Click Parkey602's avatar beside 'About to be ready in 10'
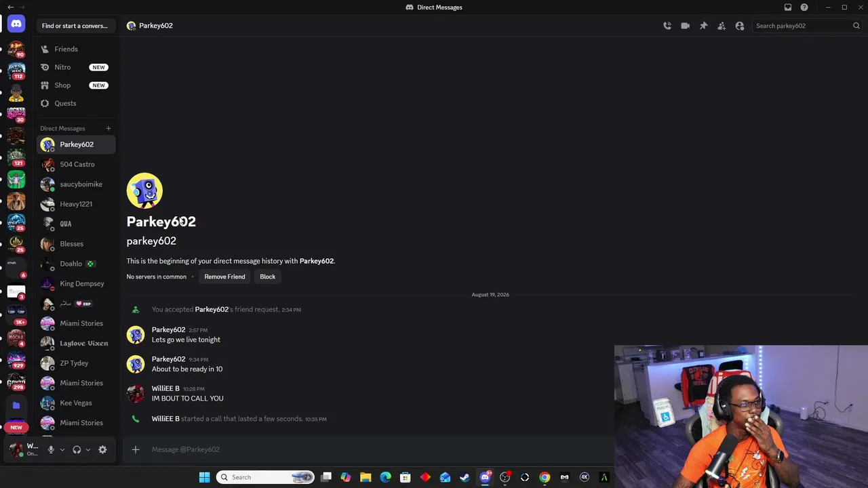The width and height of the screenshot is (868, 488). pos(136,364)
